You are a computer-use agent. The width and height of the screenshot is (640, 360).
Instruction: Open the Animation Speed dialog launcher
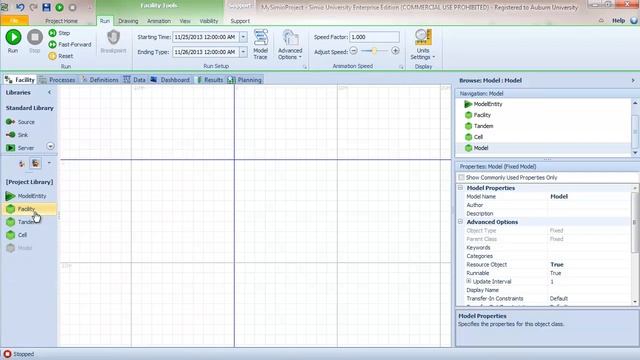401,67
